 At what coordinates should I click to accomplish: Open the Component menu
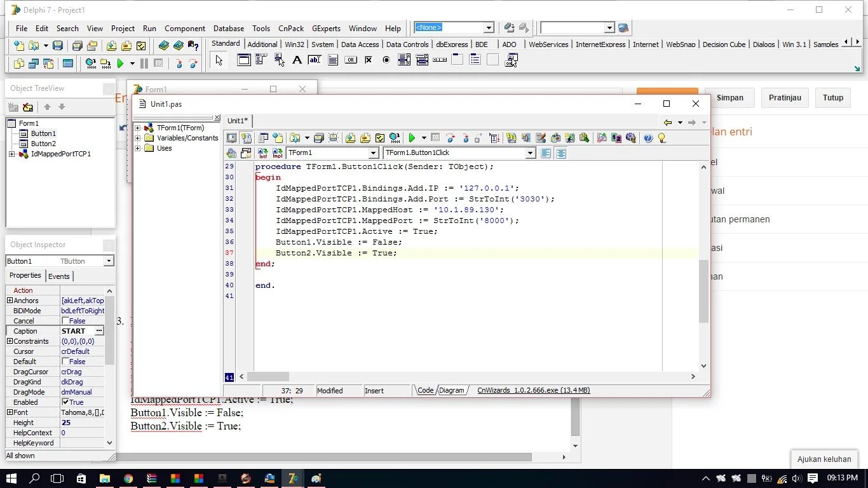pyautogui.click(x=185, y=29)
